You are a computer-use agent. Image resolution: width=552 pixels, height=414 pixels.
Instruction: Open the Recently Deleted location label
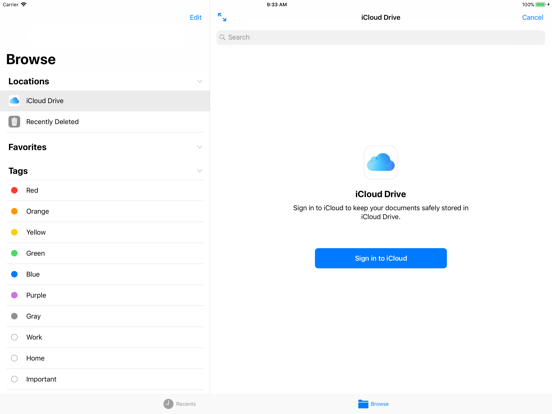pos(52,122)
